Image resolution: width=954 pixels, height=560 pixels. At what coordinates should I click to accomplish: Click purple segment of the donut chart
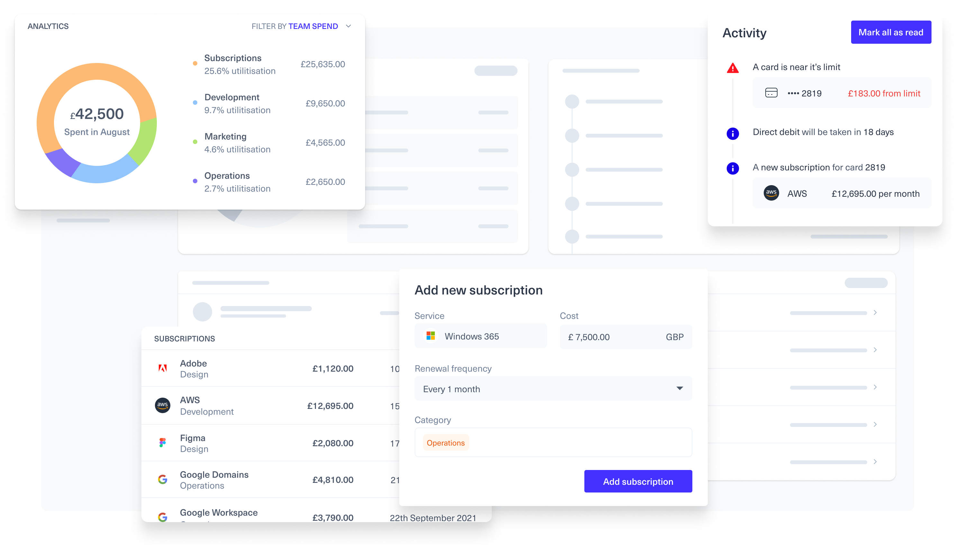62,163
